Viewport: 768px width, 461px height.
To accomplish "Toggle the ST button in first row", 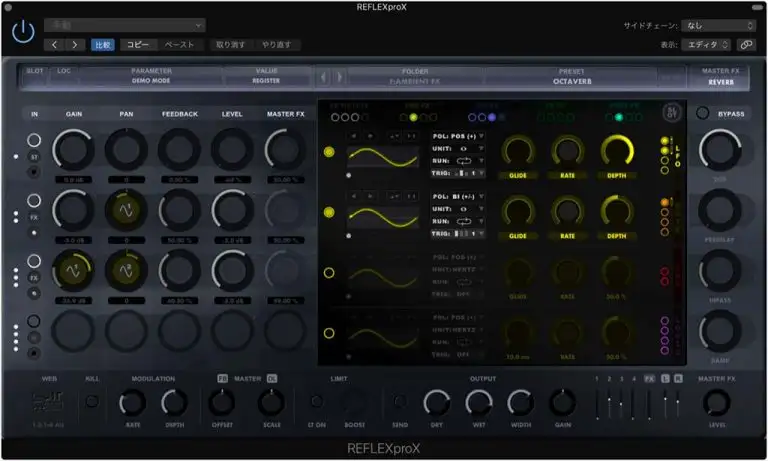I will (34, 157).
